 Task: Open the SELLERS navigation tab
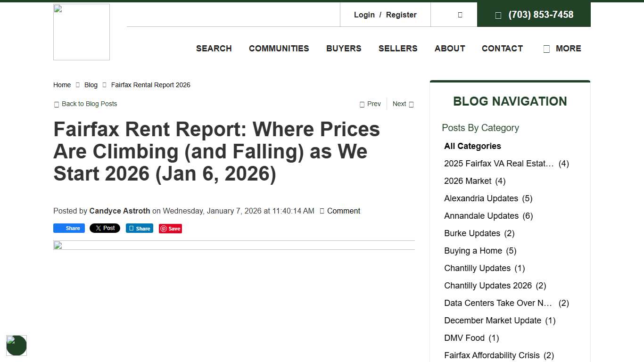398,49
